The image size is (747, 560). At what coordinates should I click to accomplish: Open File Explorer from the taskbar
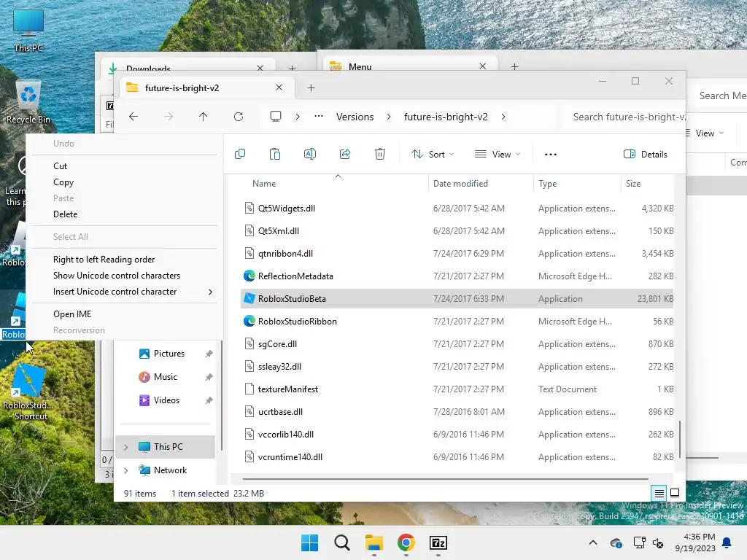click(374, 542)
